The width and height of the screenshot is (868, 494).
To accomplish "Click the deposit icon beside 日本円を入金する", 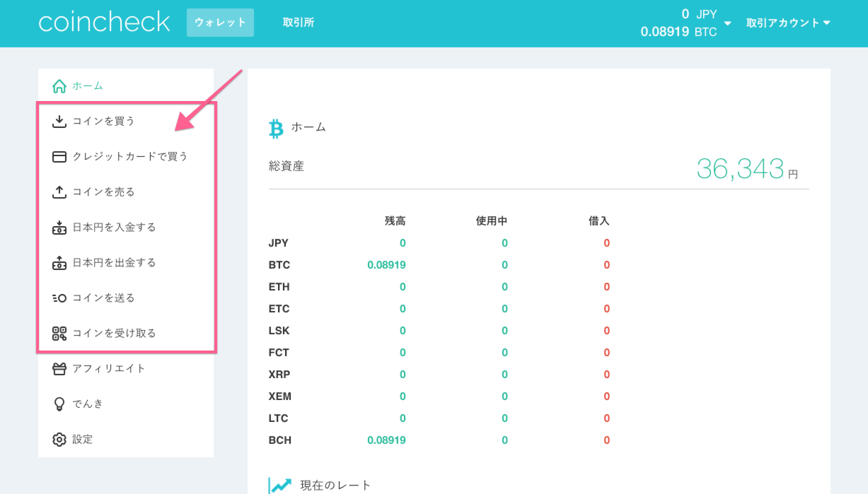I will pos(59,228).
